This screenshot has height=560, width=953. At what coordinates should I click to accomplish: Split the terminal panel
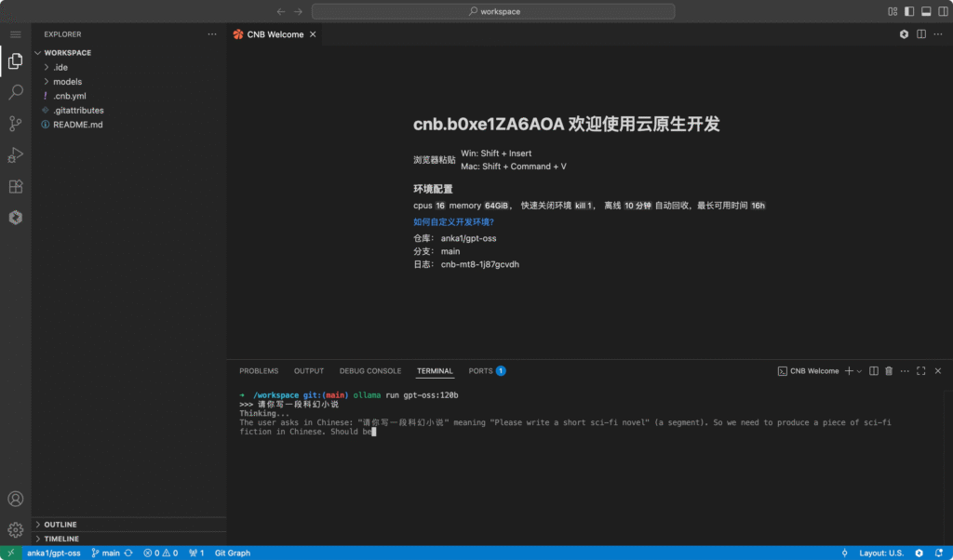(x=873, y=371)
